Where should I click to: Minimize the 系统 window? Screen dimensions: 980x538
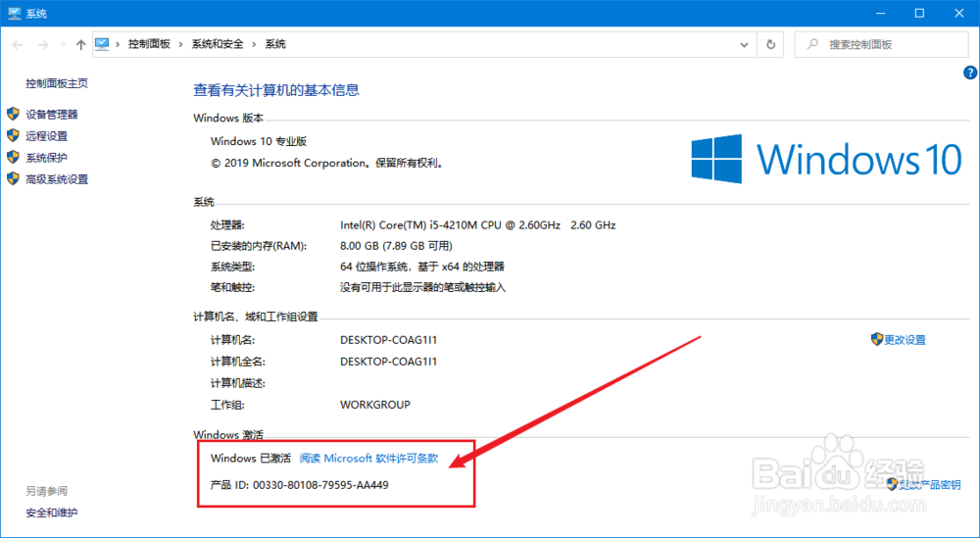pyautogui.click(x=881, y=13)
